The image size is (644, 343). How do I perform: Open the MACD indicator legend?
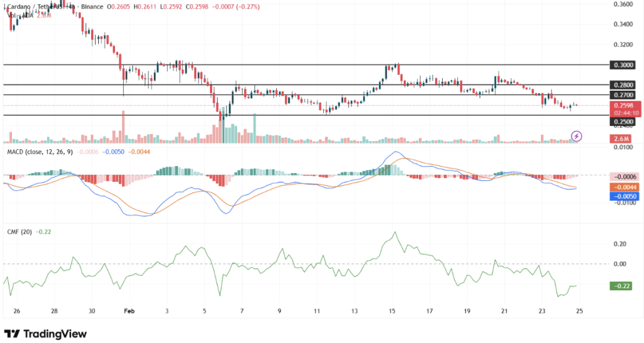pos(39,152)
